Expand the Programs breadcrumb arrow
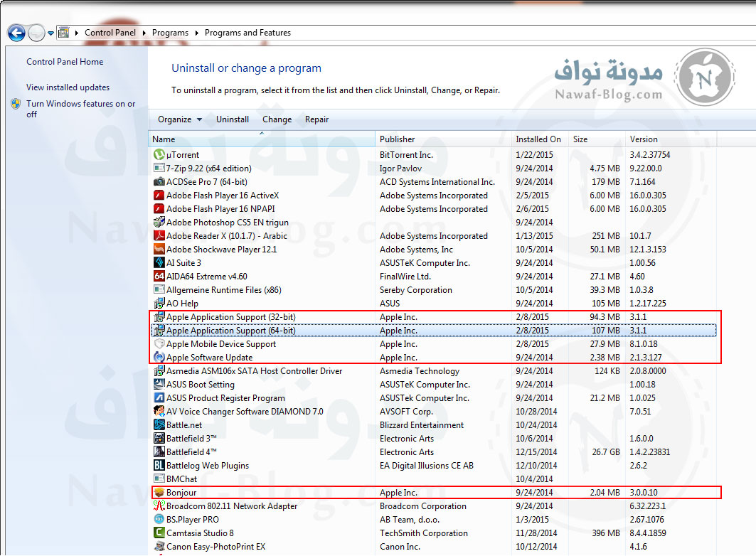 (x=196, y=33)
